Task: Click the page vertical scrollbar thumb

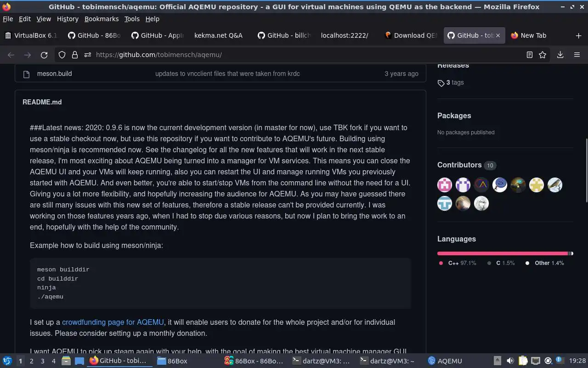Action: [586, 170]
